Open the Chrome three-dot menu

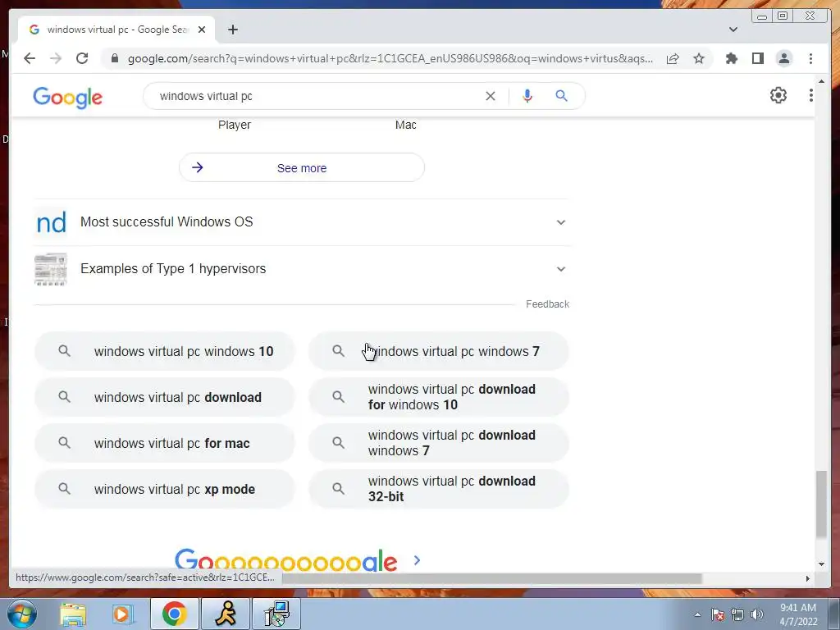(x=810, y=58)
